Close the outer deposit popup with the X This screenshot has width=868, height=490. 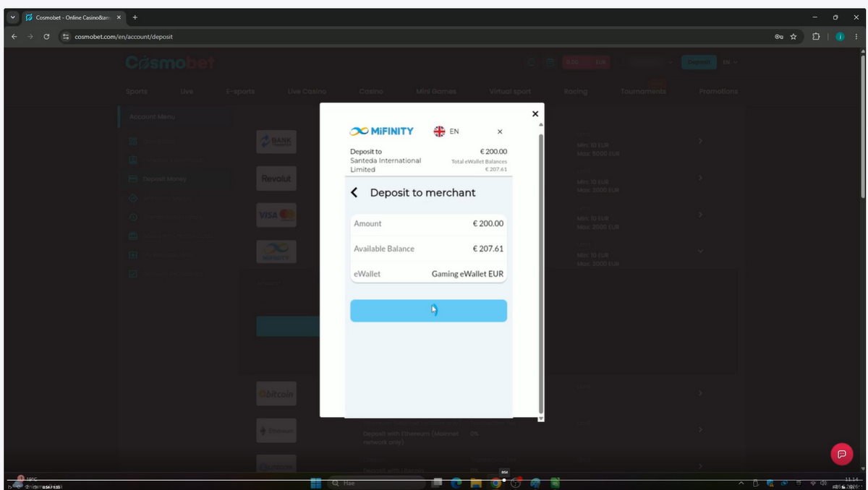pyautogui.click(x=535, y=113)
